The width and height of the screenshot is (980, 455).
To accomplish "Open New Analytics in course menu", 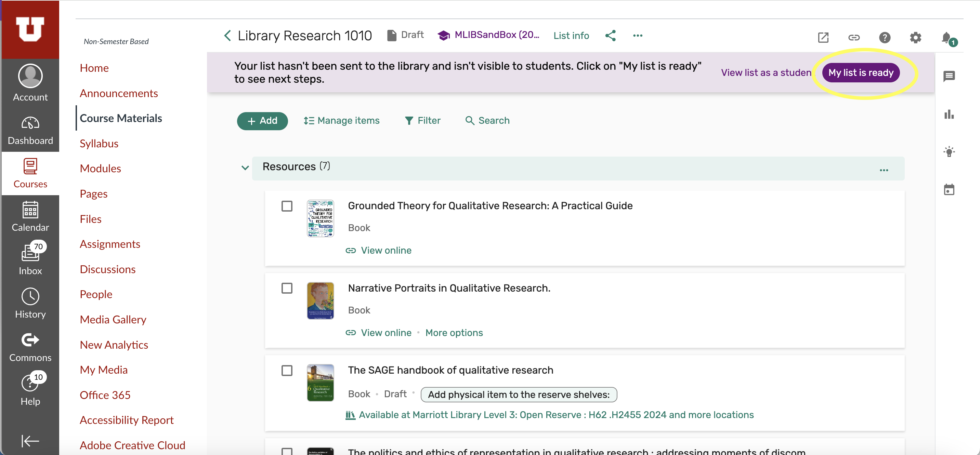I will 114,345.
